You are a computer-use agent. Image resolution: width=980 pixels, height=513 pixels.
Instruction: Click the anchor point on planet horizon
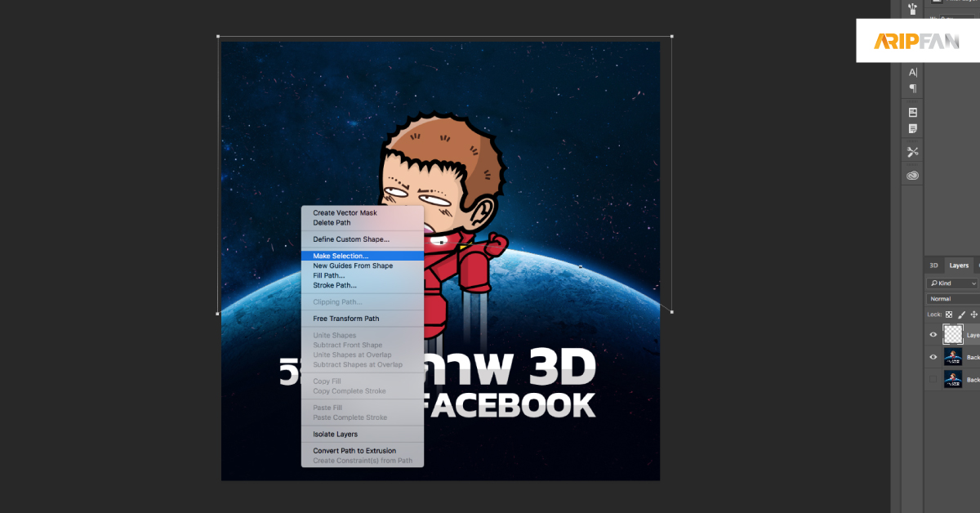(581, 266)
